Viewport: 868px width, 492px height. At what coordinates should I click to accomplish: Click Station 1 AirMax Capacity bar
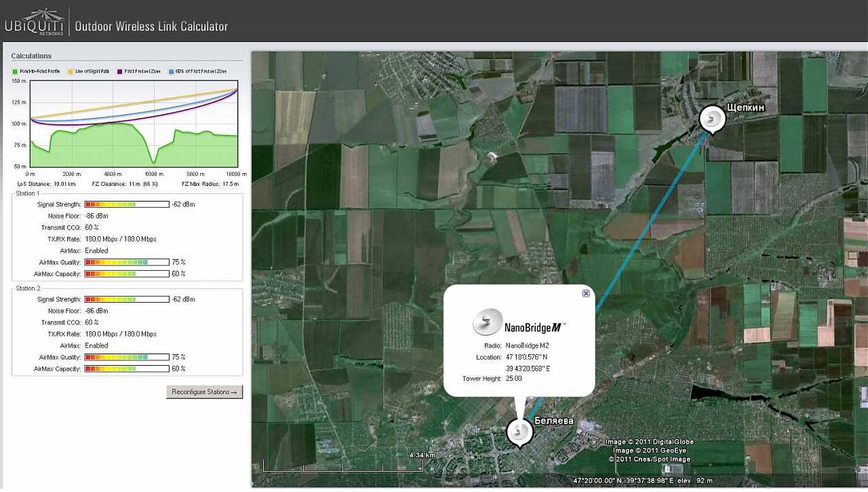pos(126,274)
